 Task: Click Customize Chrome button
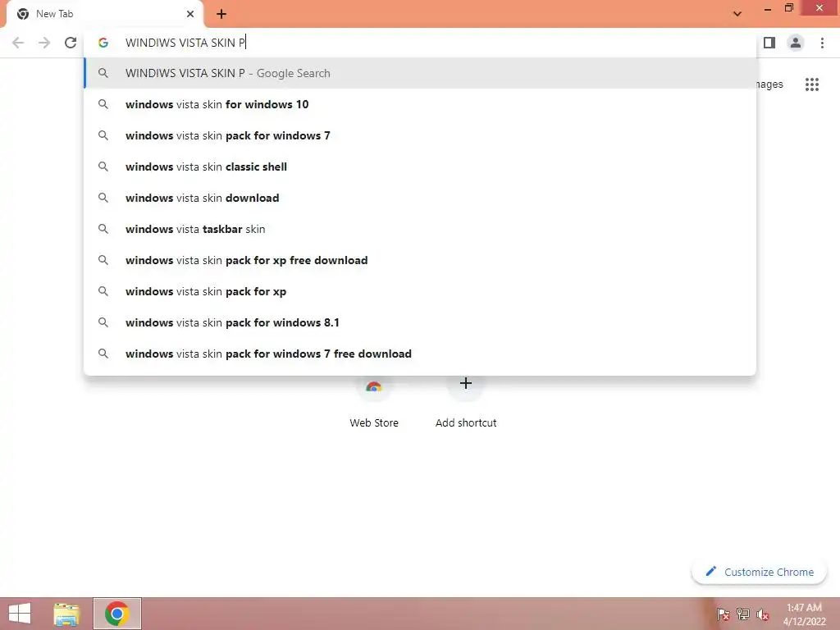pos(759,572)
